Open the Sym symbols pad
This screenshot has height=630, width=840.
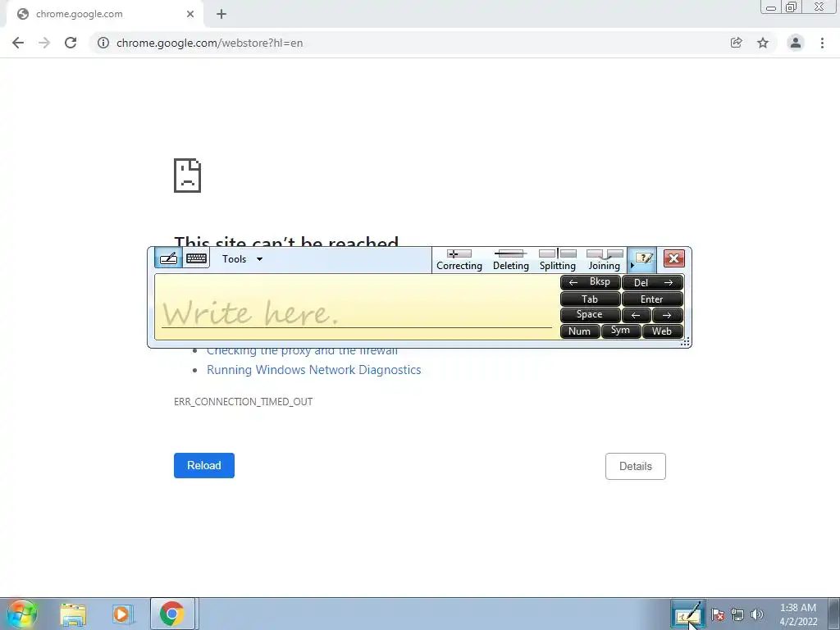pos(621,331)
